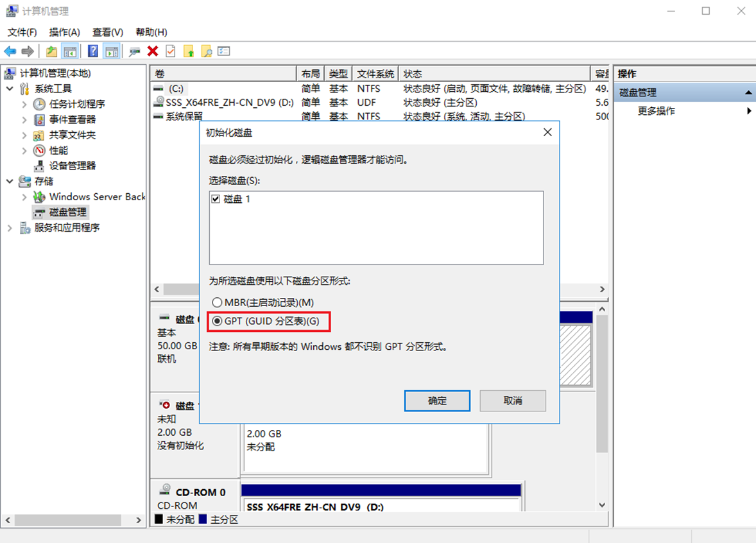This screenshot has height=543, width=756.
Task: Sort by the 文件系统 column header
Action: tap(375, 74)
